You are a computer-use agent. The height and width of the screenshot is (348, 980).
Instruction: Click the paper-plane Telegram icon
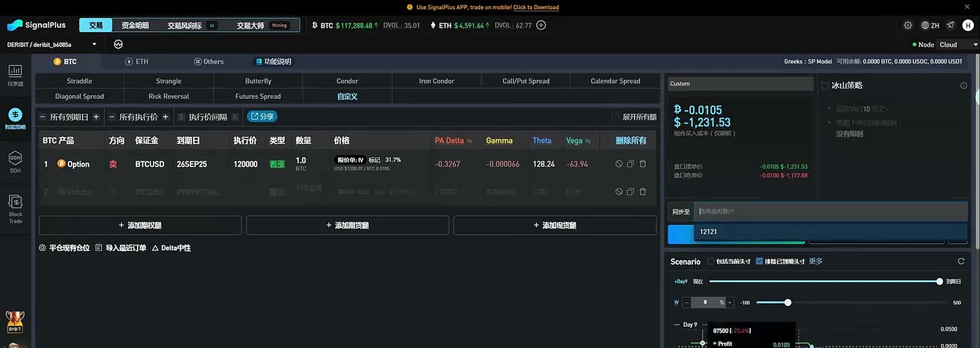[x=950, y=25]
